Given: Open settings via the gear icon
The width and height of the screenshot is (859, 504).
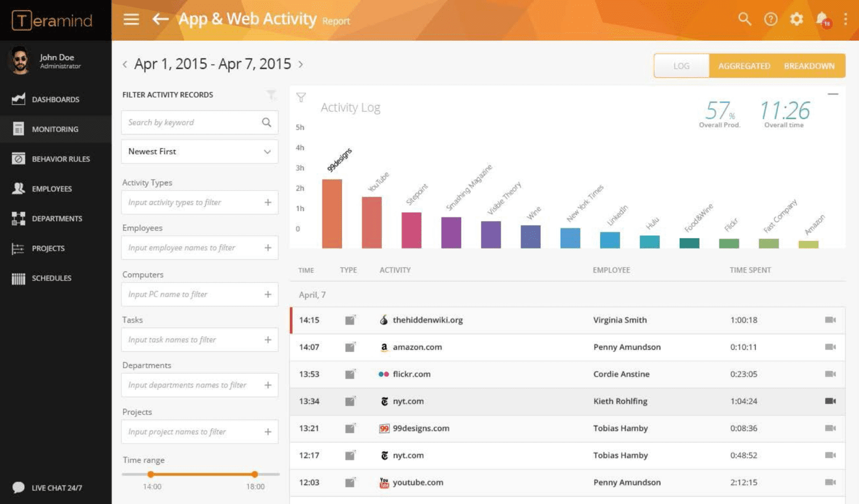Looking at the screenshot, I should click(x=796, y=19).
